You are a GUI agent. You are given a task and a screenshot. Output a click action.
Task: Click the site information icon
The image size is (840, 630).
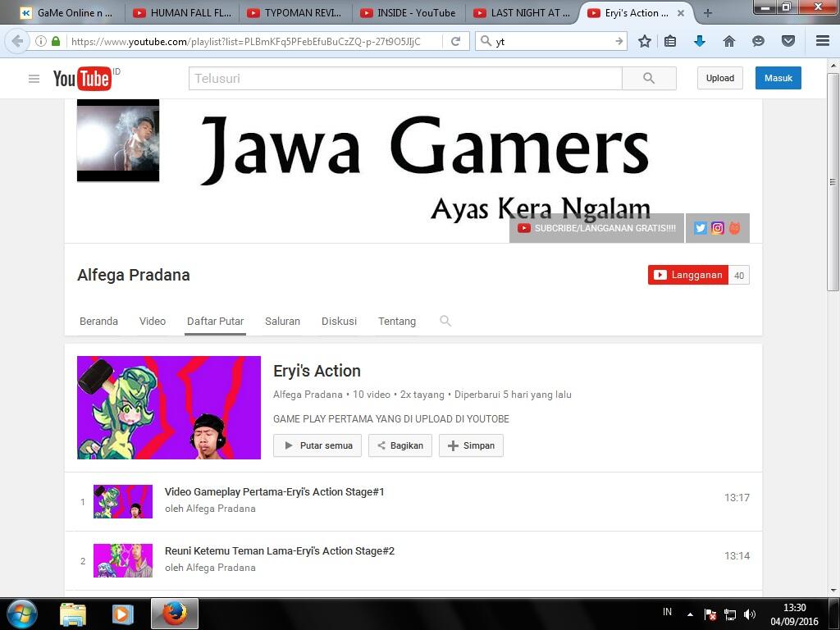[x=41, y=41]
